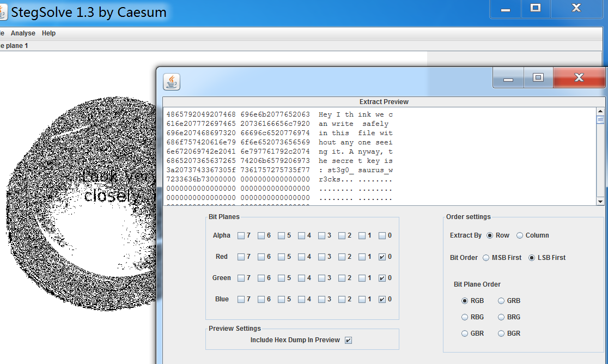The height and width of the screenshot is (364, 608).
Task: Minimize the Extract dialog window
Action: click(508, 78)
